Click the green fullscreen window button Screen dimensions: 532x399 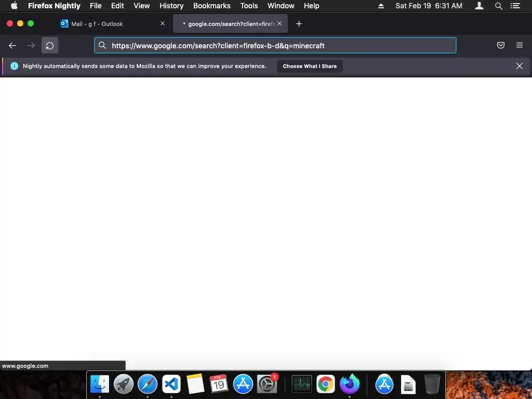(x=31, y=23)
